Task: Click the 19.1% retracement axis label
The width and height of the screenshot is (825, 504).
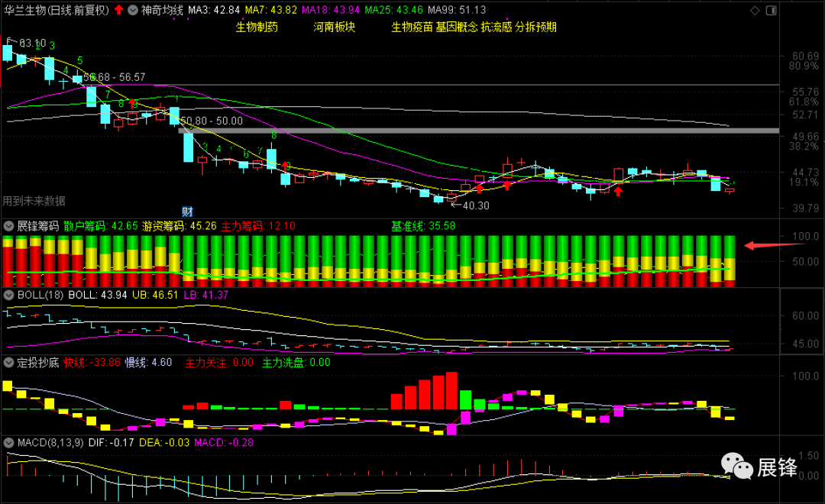Action: [804, 182]
